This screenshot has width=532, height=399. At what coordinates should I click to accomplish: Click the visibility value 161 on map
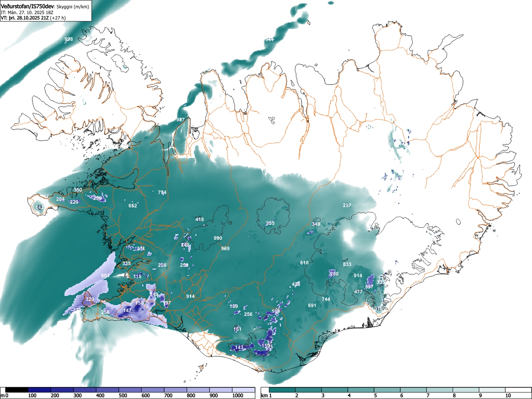click(237, 329)
